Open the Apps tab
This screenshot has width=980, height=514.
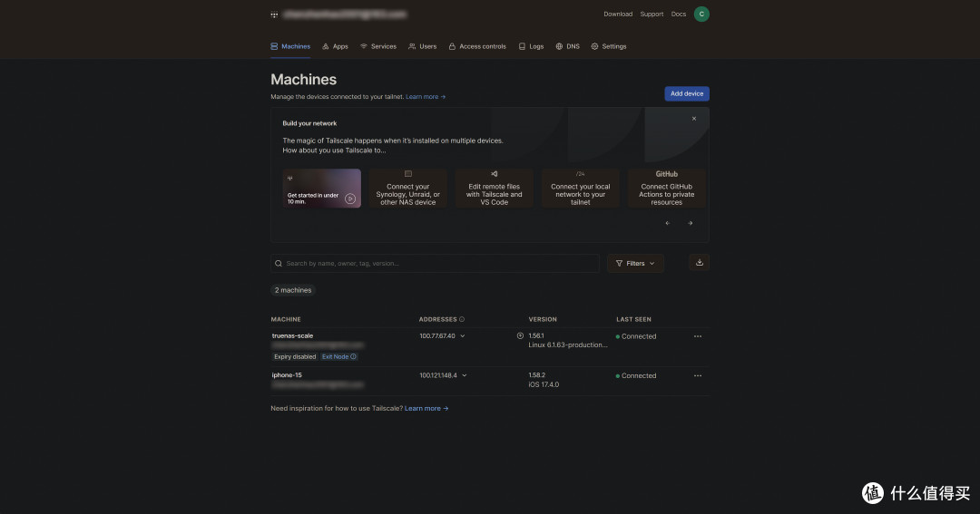[335, 46]
